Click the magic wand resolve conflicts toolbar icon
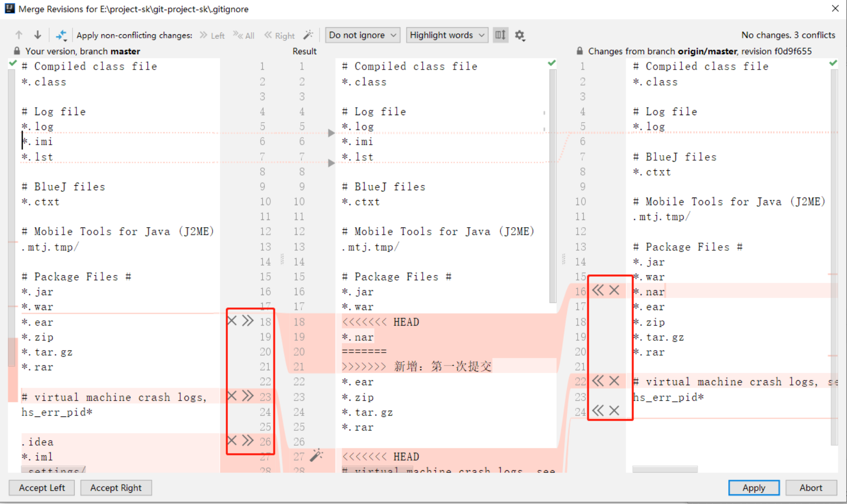Screen dimensions: 847x504 tap(308, 35)
